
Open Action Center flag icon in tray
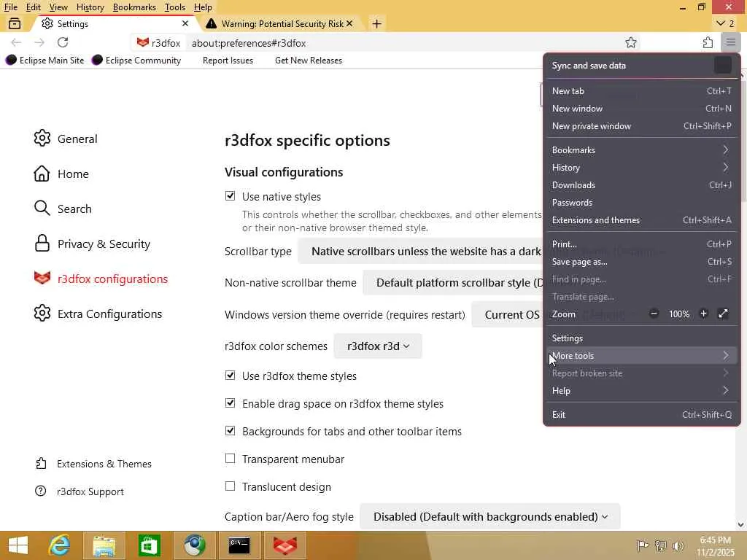click(643, 545)
